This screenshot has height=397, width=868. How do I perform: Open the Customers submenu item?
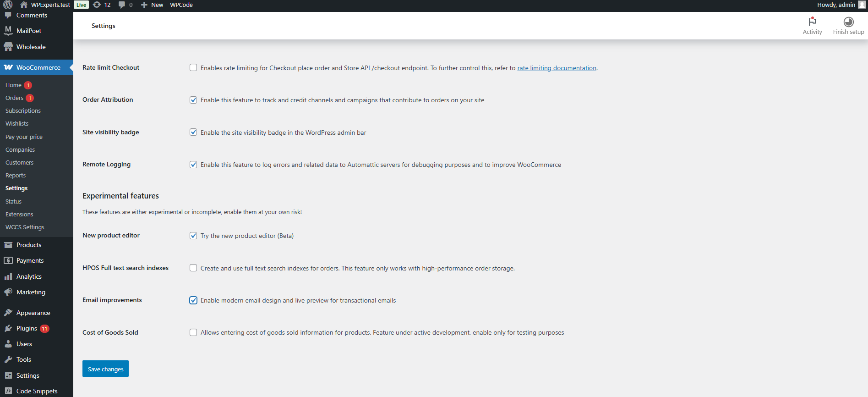(19, 162)
